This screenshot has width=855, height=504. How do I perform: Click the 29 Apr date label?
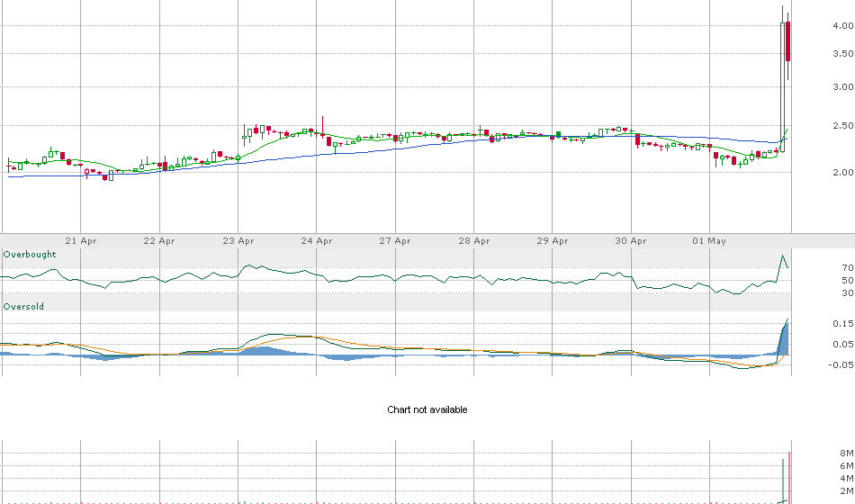pyautogui.click(x=553, y=240)
